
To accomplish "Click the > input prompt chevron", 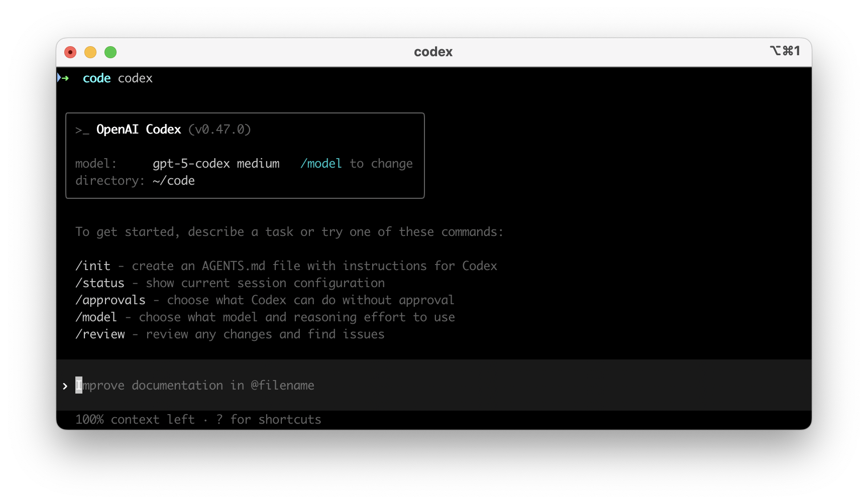I will click(x=65, y=386).
